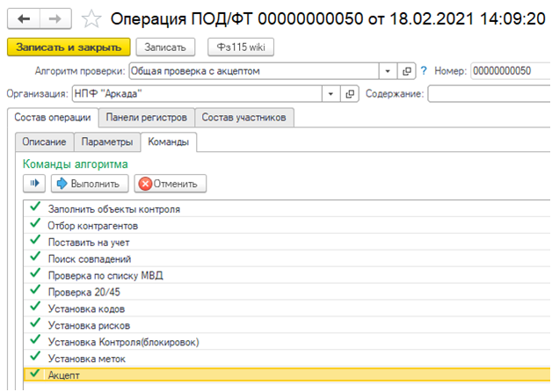Open the Организация linked record icon
552x392 pixels.
(350, 94)
